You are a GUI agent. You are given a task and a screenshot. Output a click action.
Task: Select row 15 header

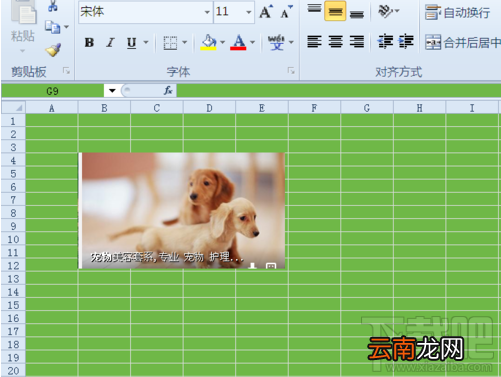pos(13,305)
